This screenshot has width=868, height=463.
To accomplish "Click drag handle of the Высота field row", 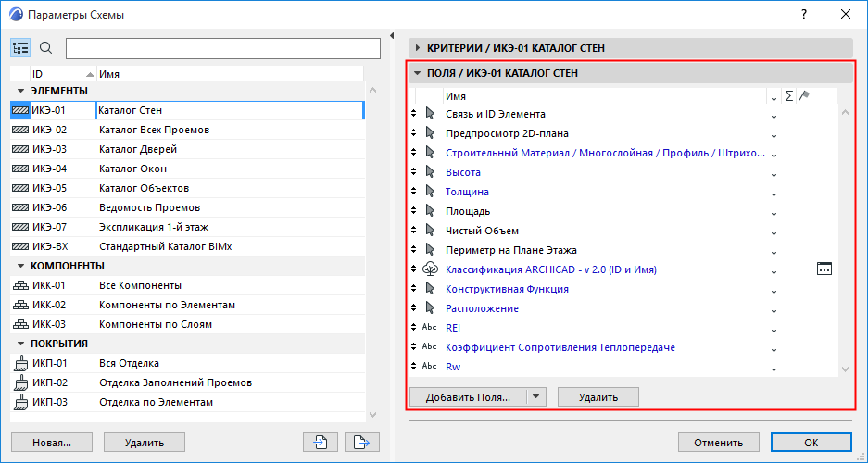I will [x=413, y=172].
